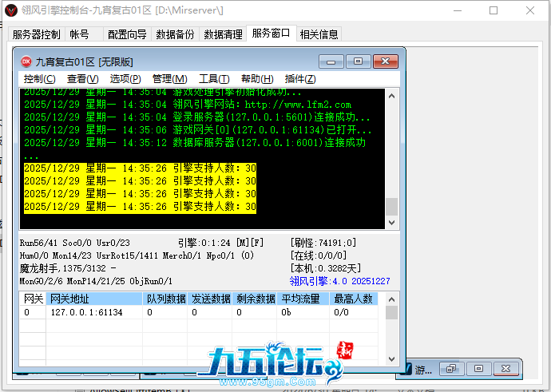551x392 pixels.
Task: Switch to the 服务器控制 tab
Action: (x=36, y=34)
